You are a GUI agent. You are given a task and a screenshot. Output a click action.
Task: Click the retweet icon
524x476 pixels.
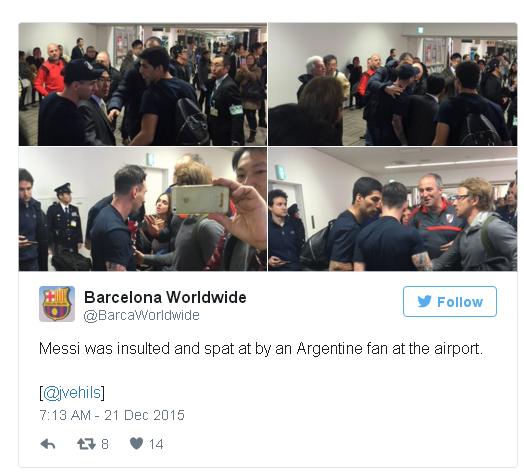point(86,444)
